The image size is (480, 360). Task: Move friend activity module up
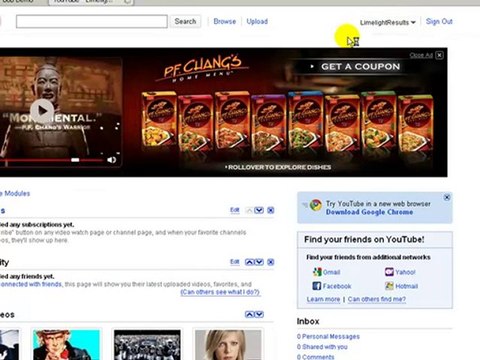point(249,262)
